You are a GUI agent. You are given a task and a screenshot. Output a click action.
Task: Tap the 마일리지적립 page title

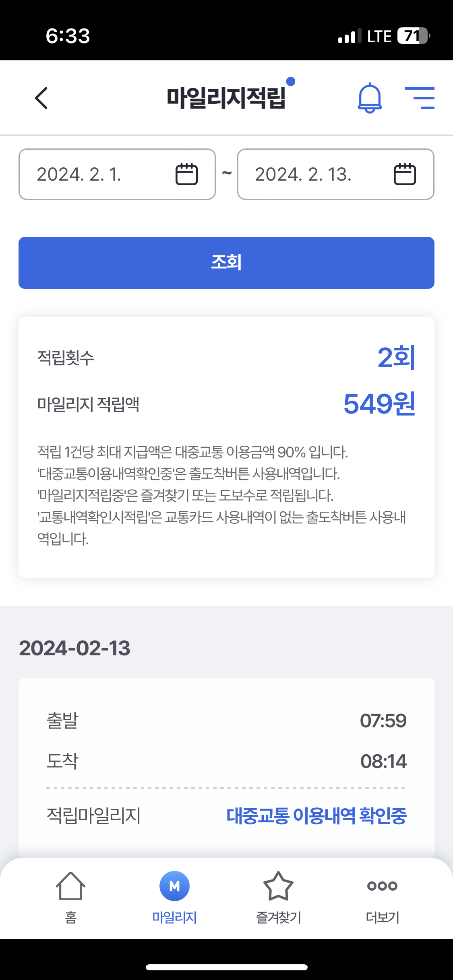coord(226,98)
